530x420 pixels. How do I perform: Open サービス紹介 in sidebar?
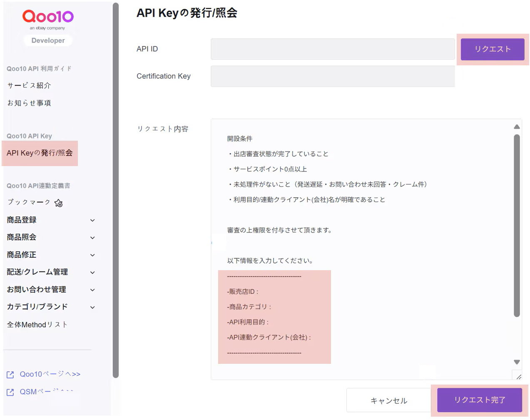pyautogui.click(x=29, y=85)
